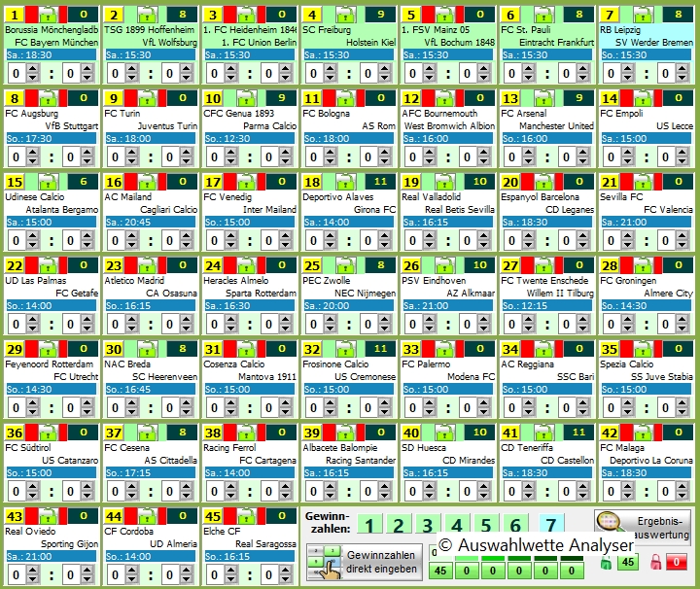This screenshot has height=589, width=700.
Task: Toggle the padlock on match 26 PSV Eindhoven
Action: (444, 266)
